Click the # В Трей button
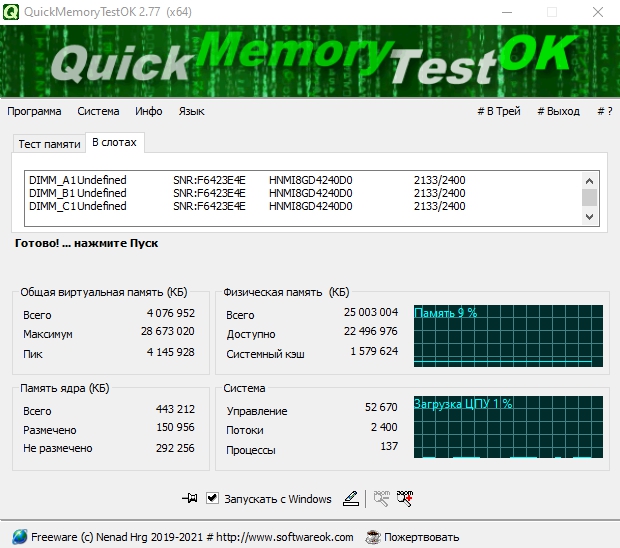This screenshot has width=620, height=548. pos(499,111)
